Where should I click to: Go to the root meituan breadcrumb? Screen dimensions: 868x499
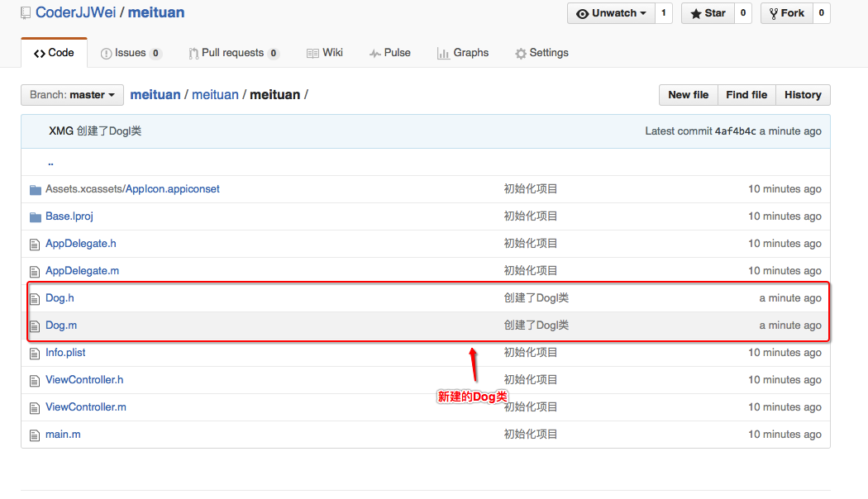click(155, 95)
